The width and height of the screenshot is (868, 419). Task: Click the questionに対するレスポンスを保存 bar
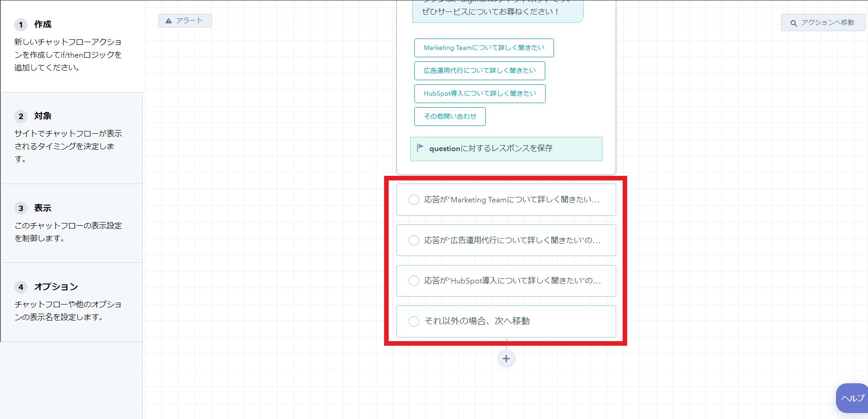tap(506, 149)
